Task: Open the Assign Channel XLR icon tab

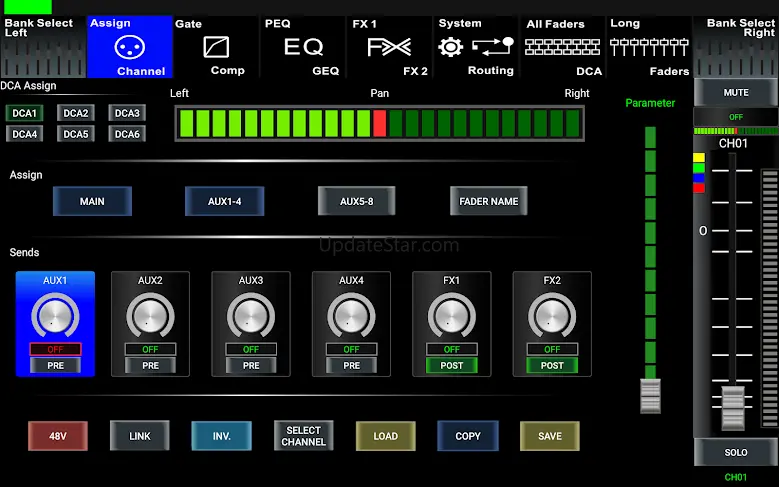Action: pos(129,46)
